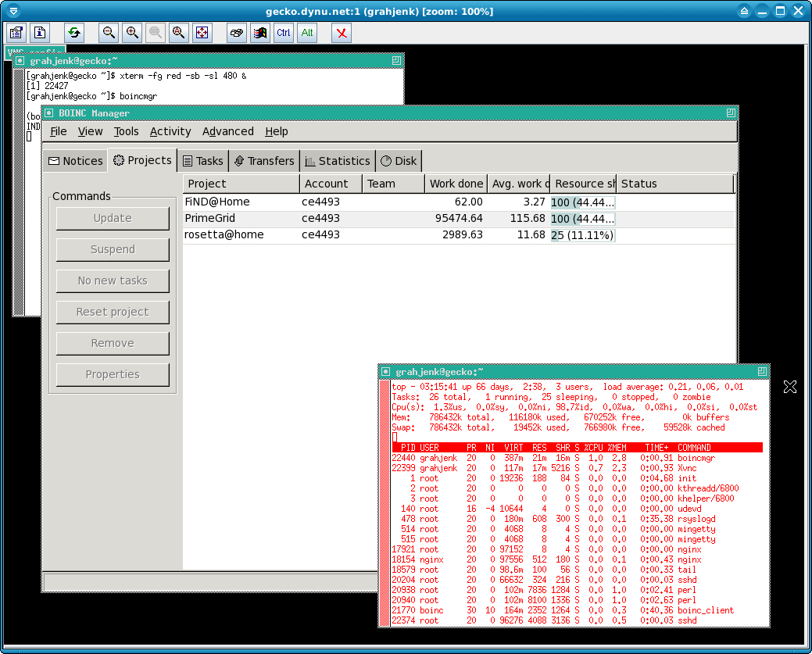Click the zoom in magnifier icon

(132, 33)
